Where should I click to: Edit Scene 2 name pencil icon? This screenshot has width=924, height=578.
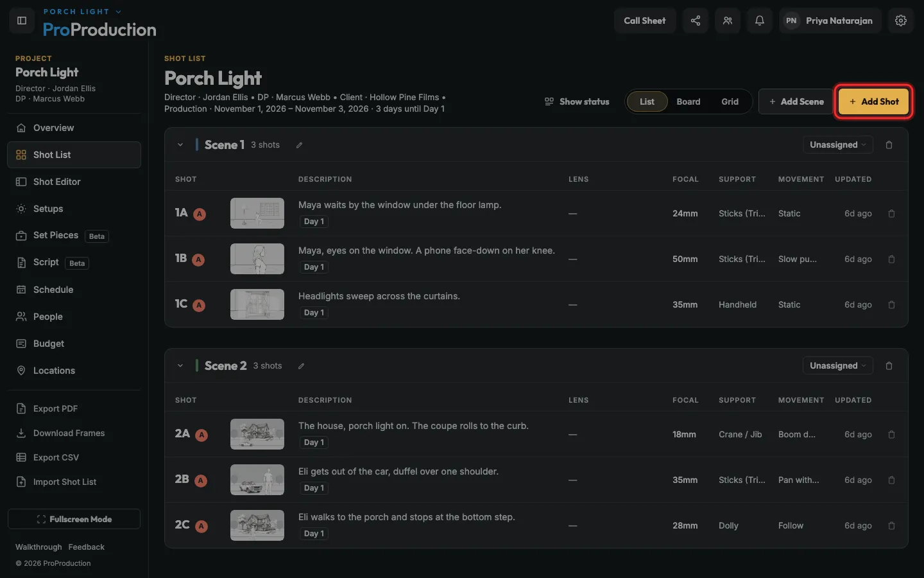tap(301, 366)
